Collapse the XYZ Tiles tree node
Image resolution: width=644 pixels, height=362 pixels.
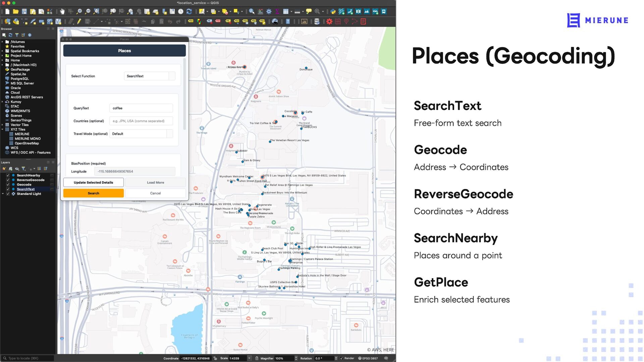point(2,129)
